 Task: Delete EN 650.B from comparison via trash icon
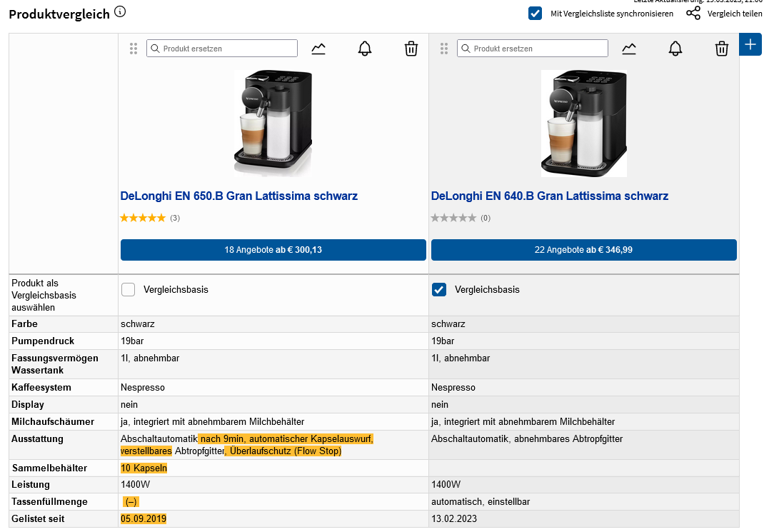pos(411,49)
